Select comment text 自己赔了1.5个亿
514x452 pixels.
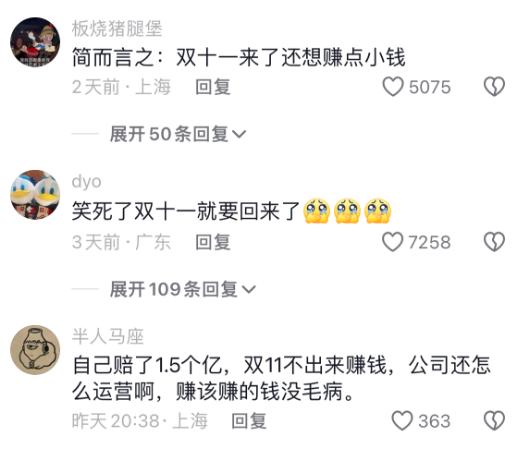(147, 365)
